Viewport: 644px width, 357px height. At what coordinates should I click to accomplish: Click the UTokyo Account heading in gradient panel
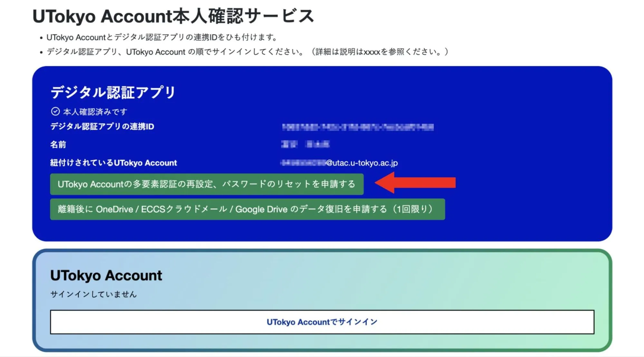pyautogui.click(x=106, y=276)
